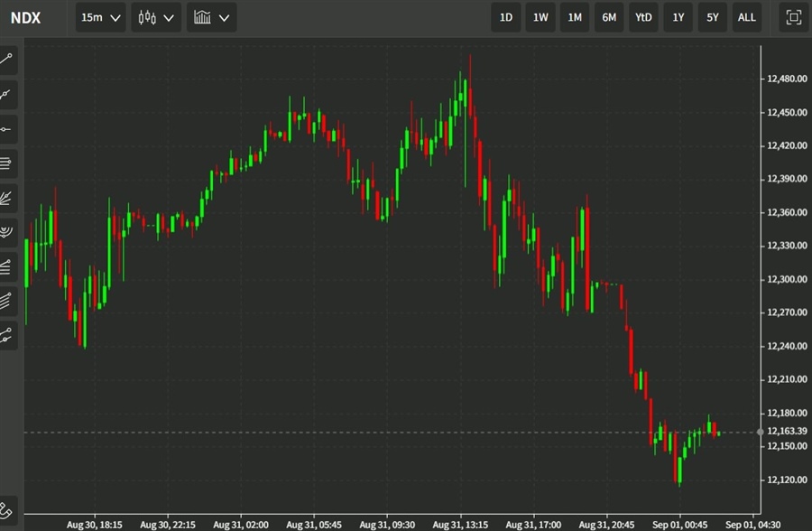Switch to the 1W time range
Screen dimensions: 812x531
pyautogui.click(x=540, y=18)
